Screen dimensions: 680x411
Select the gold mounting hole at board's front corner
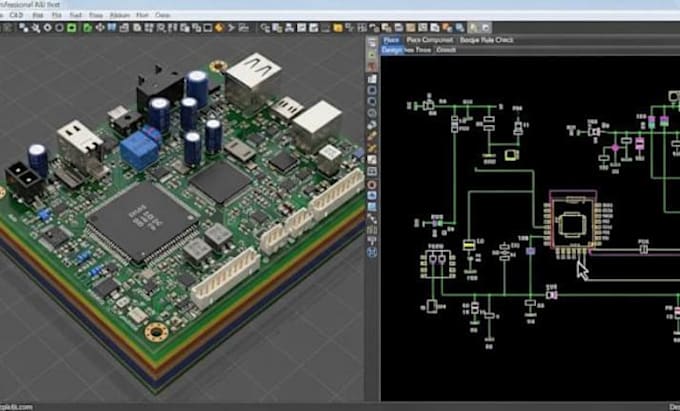pos(156,332)
